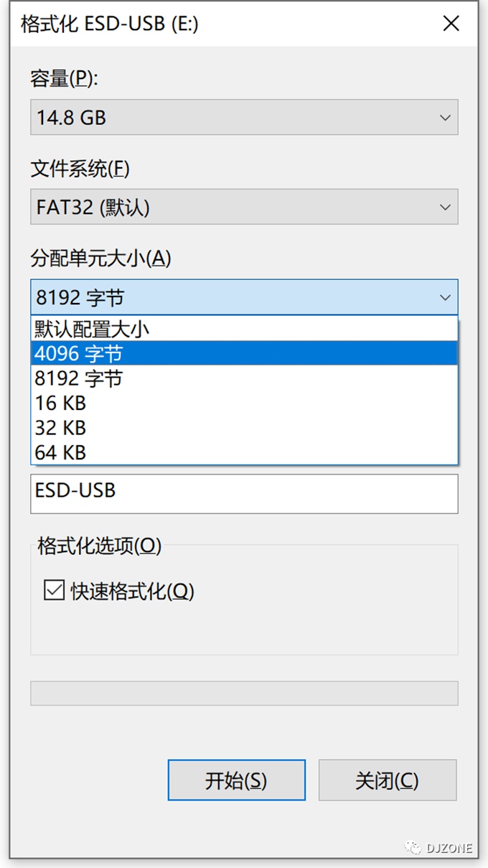Collapse the 分配单元大小 dropdown showing 8192 字节
The height and width of the screenshot is (868, 488).
click(244, 297)
